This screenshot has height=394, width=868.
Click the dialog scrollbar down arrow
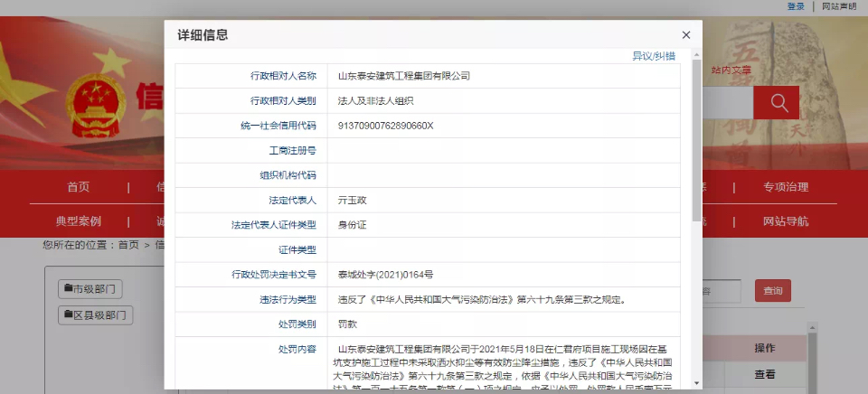(x=697, y=383)
